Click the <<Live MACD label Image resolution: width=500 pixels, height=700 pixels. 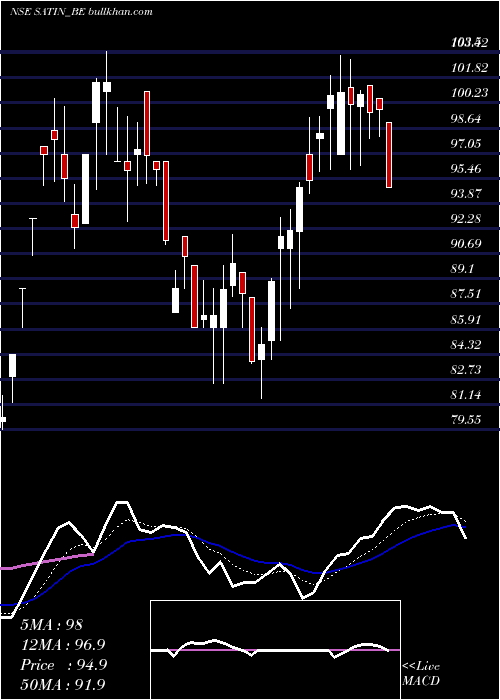click(421, 674)
